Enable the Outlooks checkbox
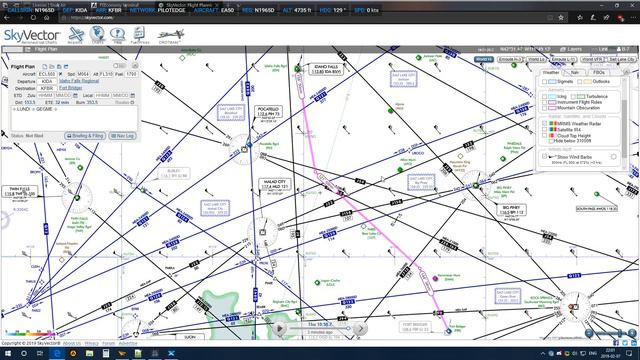The width and height of the screenshot is (640, 360). pyautogui.click(x=579, y=82)
